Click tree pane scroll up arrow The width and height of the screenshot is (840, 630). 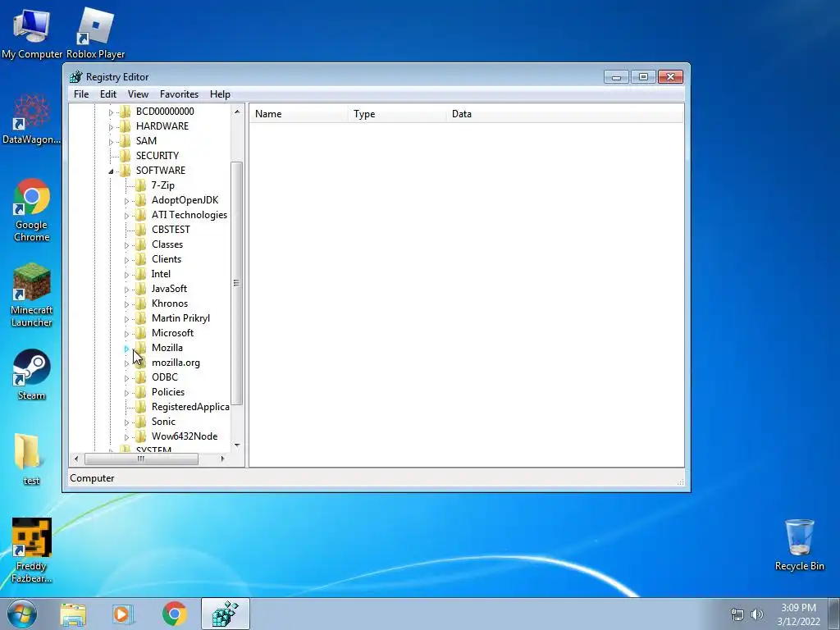pyautogui.click(x=237, y=112)
